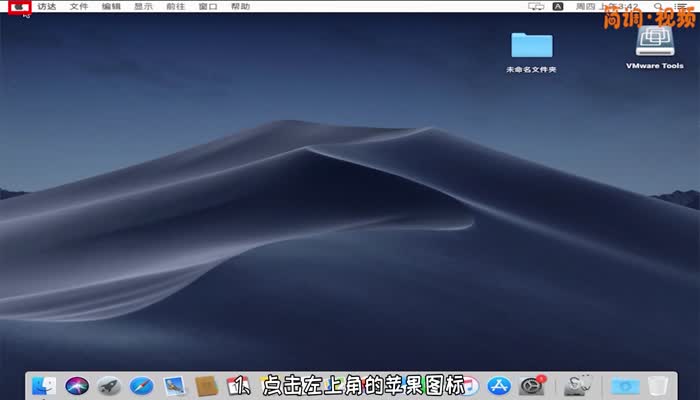Viewport: 700px width, 400px height.
Task: Switch input source via A icon
Action: pos(559,6)
